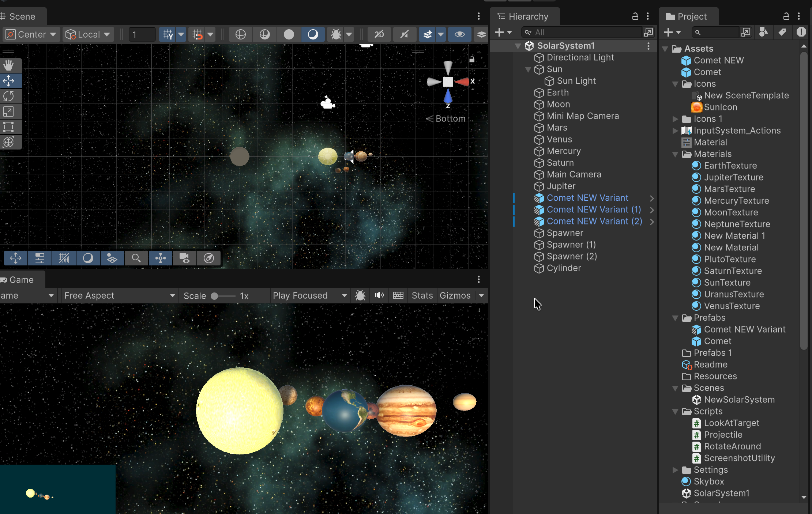This screenshot has height=514, width=812.
Task: Mute audio in Game view
Action: 379,295
